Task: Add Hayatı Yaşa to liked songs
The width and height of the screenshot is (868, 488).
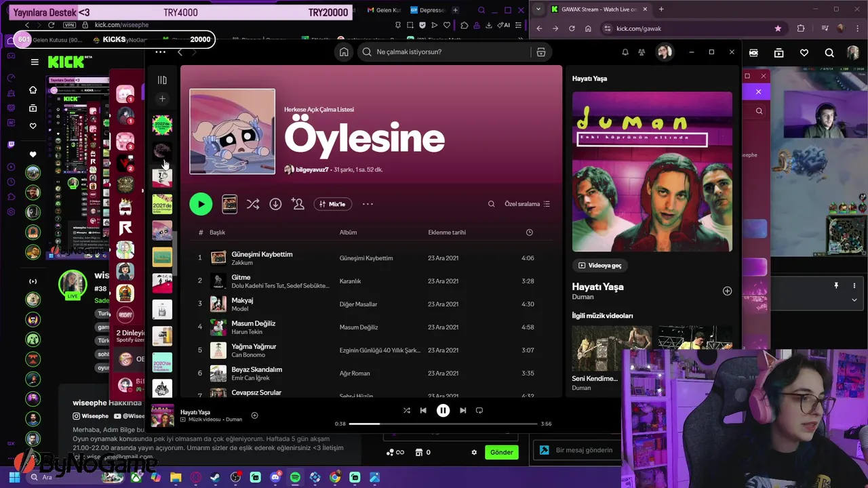Action: [727, 291]
